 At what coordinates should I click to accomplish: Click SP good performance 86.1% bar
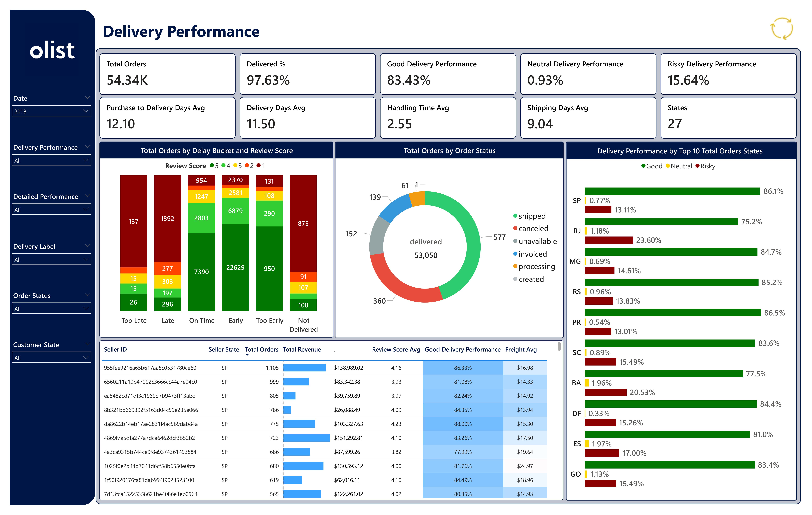[x=672, y=191]
